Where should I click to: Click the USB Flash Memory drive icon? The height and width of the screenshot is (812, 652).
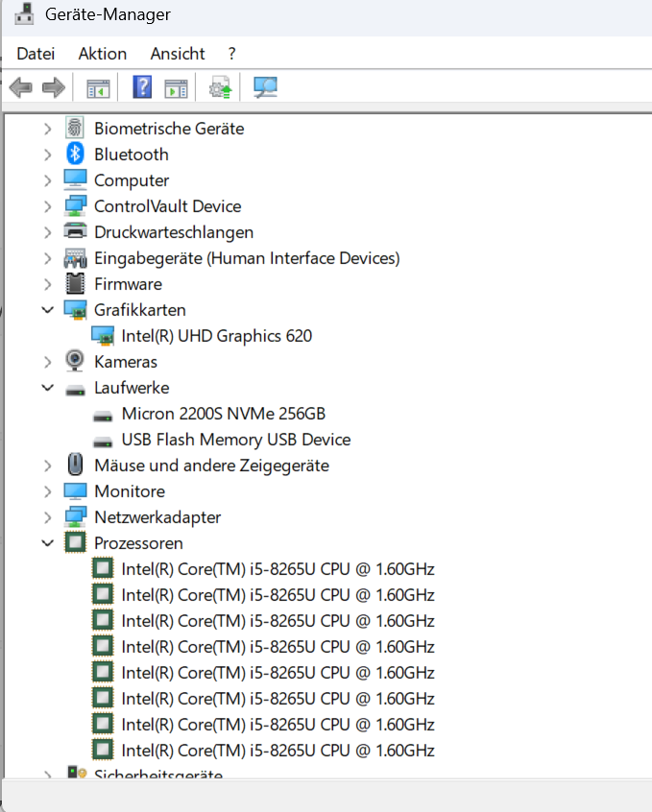(x=102, y=442)
